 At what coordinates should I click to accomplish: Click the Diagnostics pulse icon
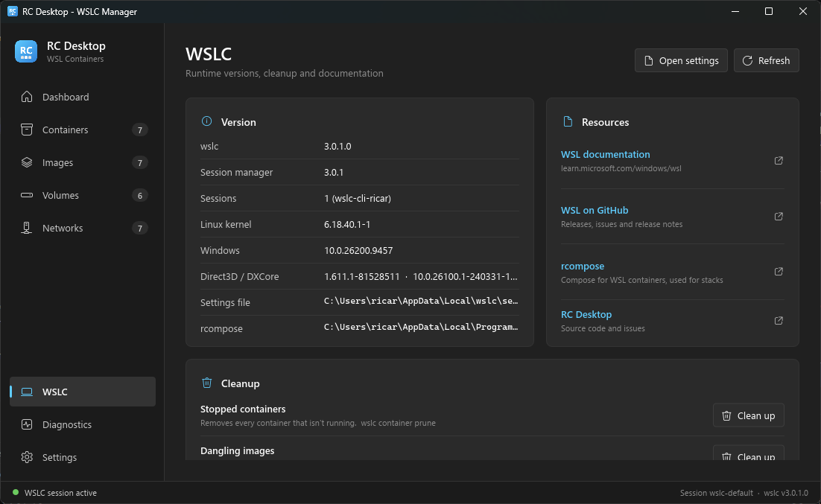[27, 424]
